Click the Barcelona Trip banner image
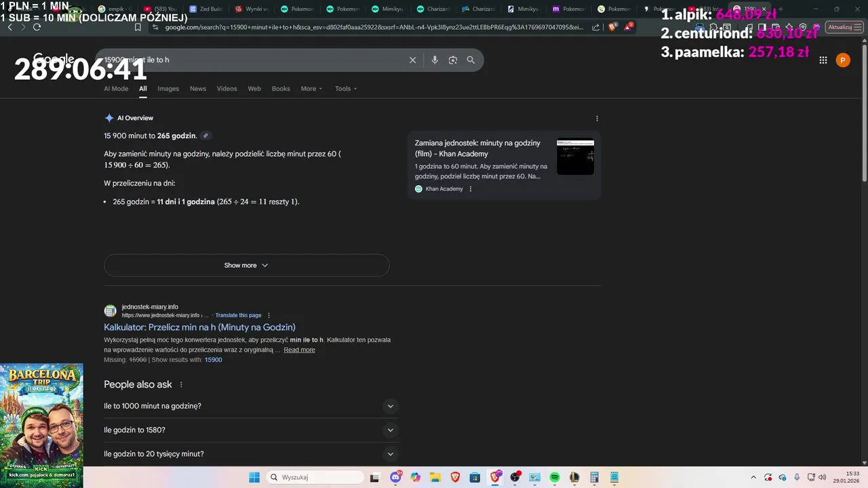868x488 pixels. 41,426
